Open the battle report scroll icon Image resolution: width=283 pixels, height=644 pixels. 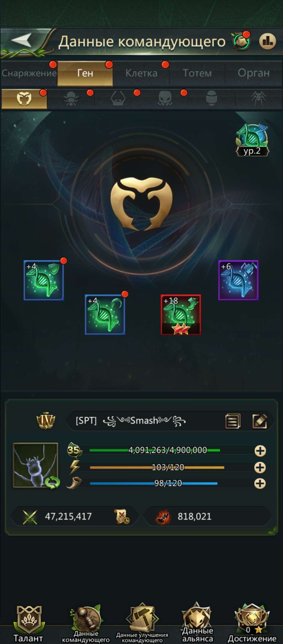tap(122, 517)
